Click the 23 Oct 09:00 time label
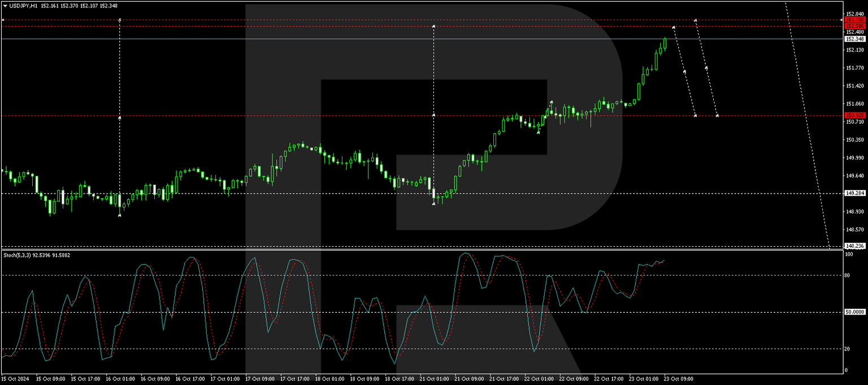868x385 pixels. tap(678, 379)
